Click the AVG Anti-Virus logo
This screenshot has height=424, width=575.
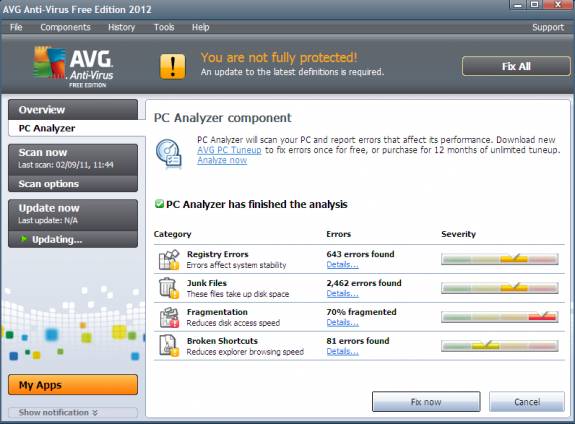[73, 66]
